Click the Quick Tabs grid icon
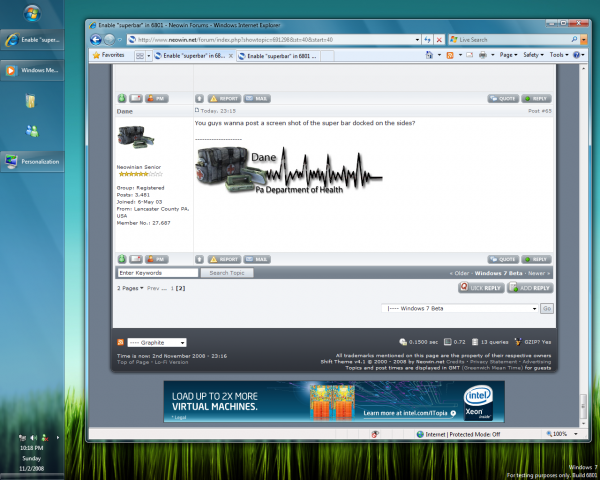Screen dimensions: 600x480 (140, 56)
